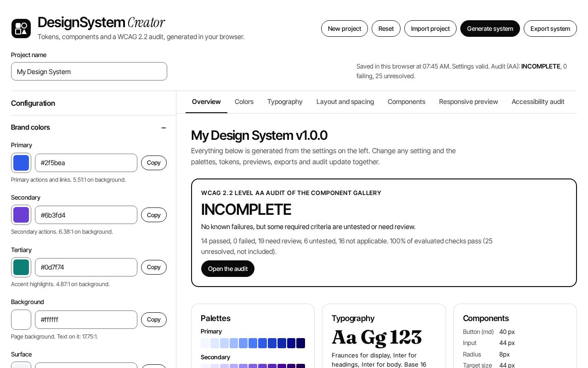Click the Project name input field
Image resolution: width=588 pixels, height=368 pixels.
click(x=89, y=71)
